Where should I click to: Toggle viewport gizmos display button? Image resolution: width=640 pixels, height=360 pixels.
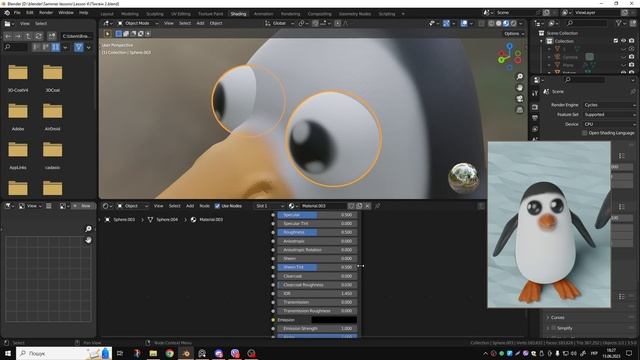coord(446,24)
